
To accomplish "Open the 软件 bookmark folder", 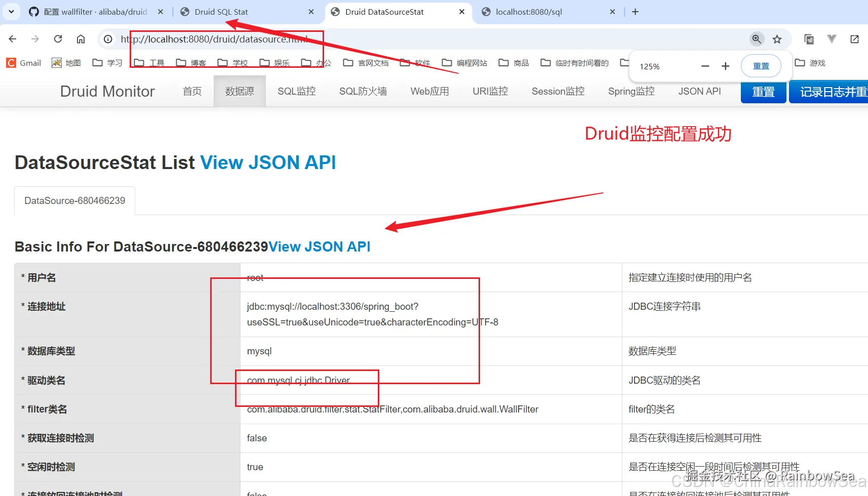I will click(415, 63).
